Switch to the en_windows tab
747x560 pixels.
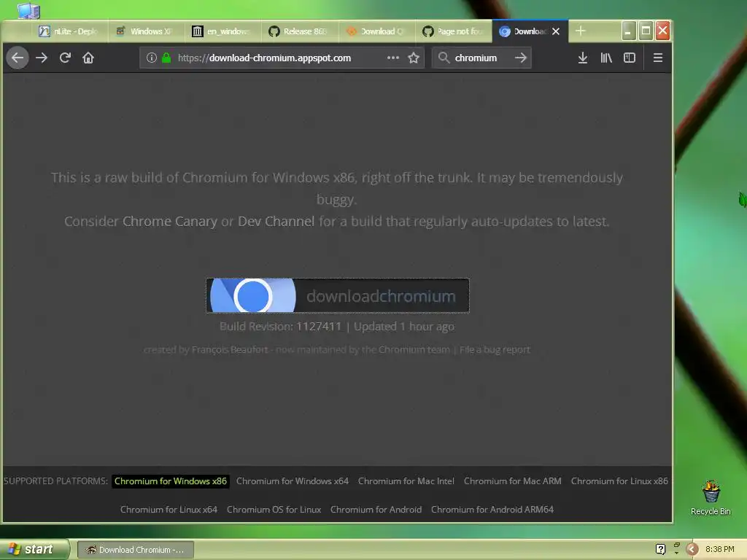(x=223, y=31)
